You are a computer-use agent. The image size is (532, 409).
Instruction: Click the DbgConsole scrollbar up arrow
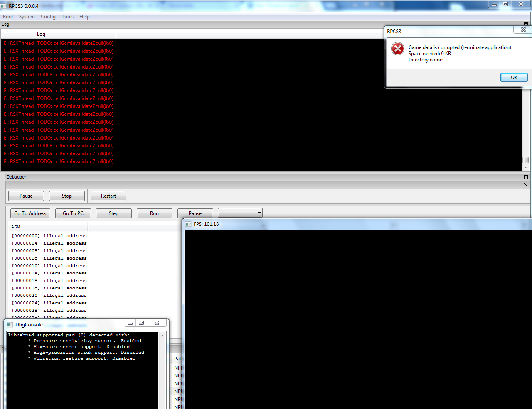pos(163,335)
